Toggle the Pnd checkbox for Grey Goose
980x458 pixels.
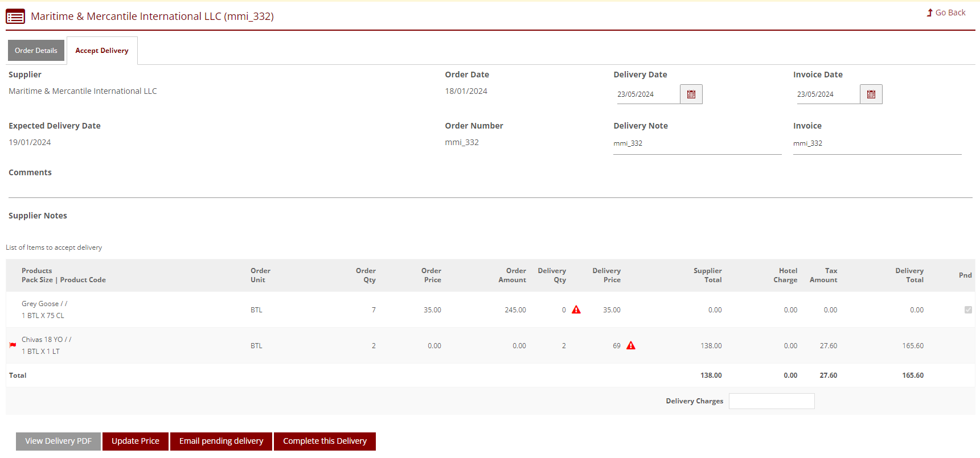968,310
